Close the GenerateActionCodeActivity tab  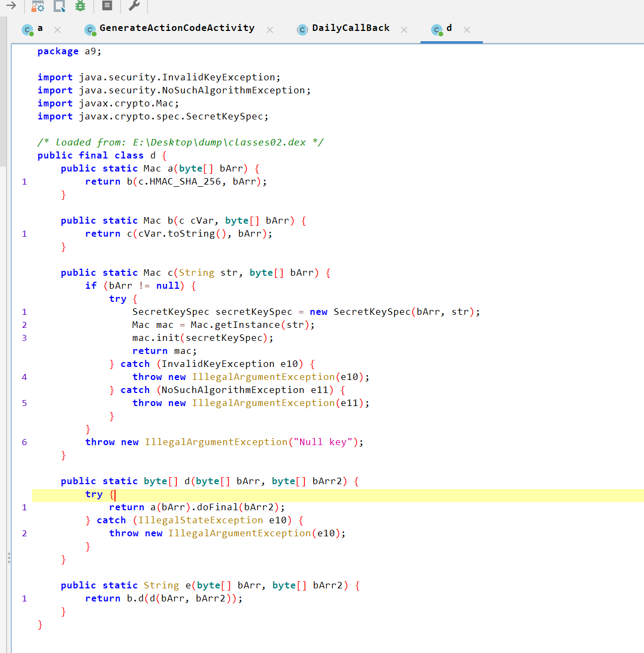[270, 30]
